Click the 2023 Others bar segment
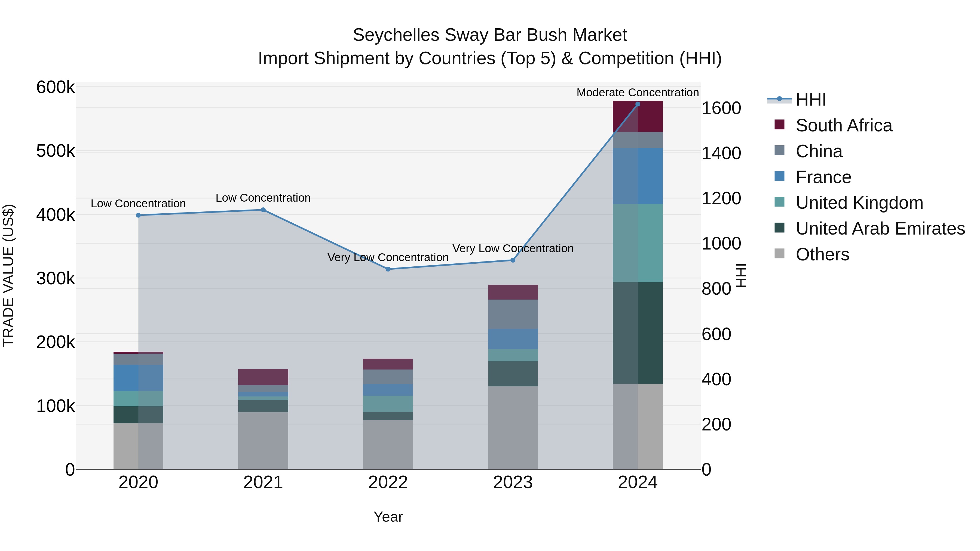The height and width of the screenshot is (551, 980). click(513, 428)
